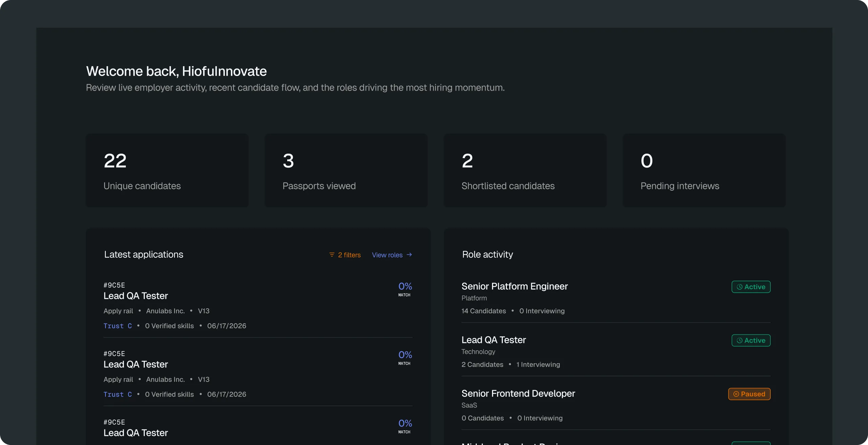
Task: Click the pause icon in the Paused badge
Action: 736,394
